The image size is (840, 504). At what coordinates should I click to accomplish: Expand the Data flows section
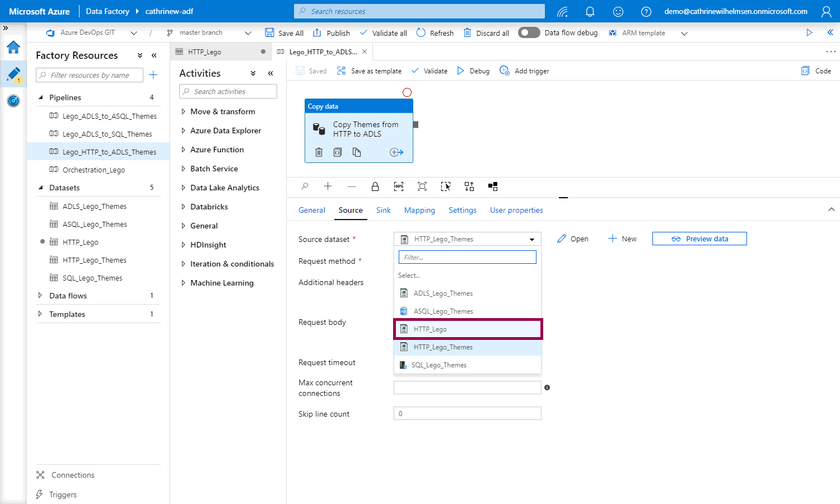tap(40, 296)
